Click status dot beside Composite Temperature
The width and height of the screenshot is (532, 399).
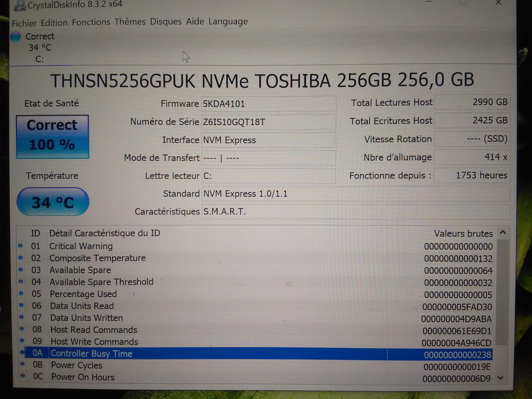21,258
